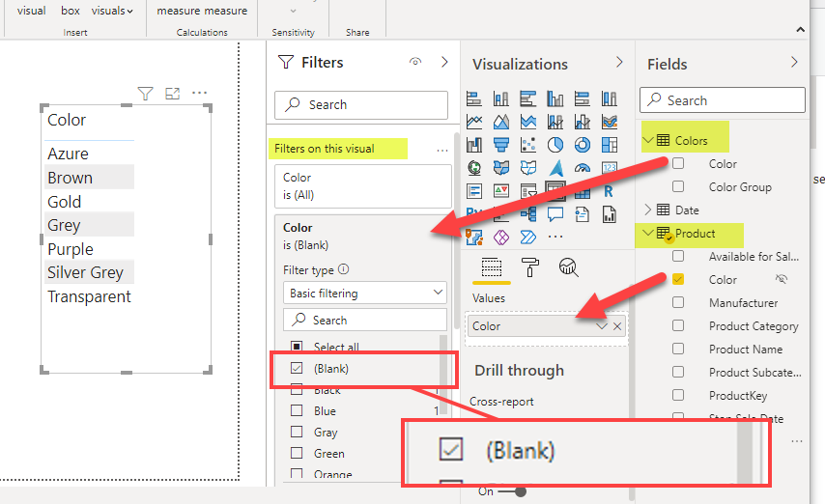Open the Format paint roller tab
This screenshot has width=825, height=504.
click(x=529, y=267)
